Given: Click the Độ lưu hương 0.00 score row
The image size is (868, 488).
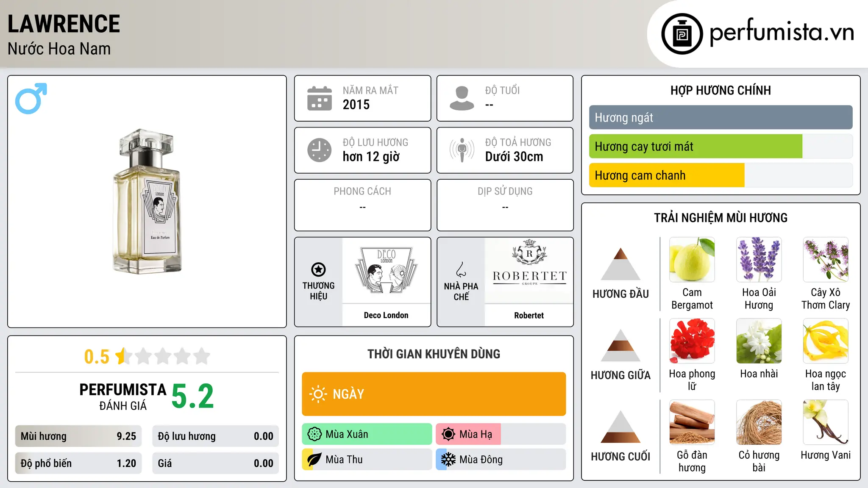Looking at the screenshot, I should (x=216, y=436).
